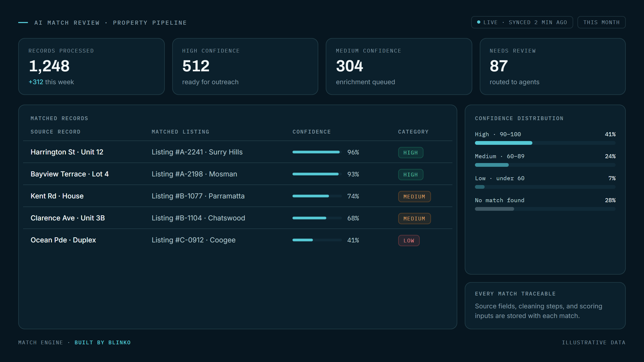
Task: Click the Medium · 60–89 distribution bar
Action: (x=545, y=165)
